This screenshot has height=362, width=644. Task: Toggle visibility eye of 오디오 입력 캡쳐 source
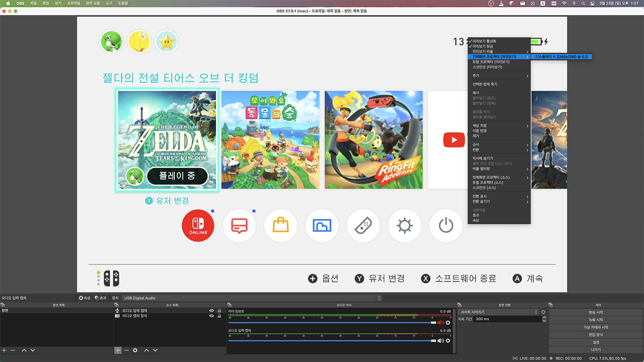coord(211,311)
